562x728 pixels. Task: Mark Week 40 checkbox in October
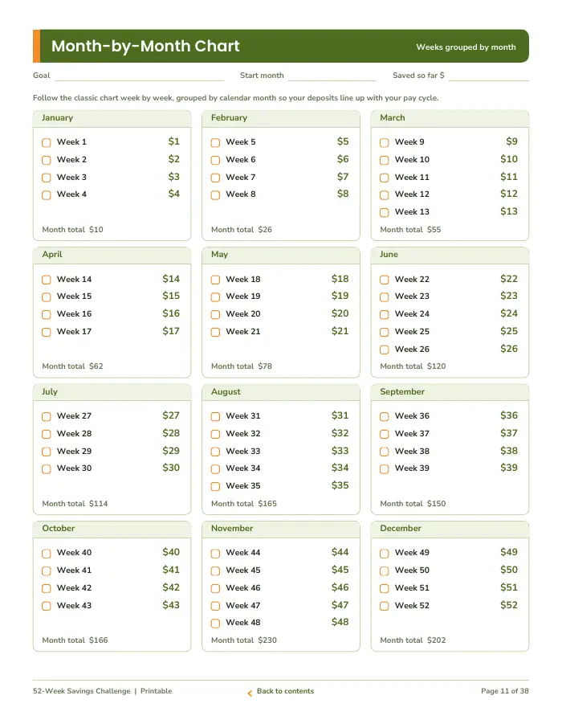(x=47, y=554)
